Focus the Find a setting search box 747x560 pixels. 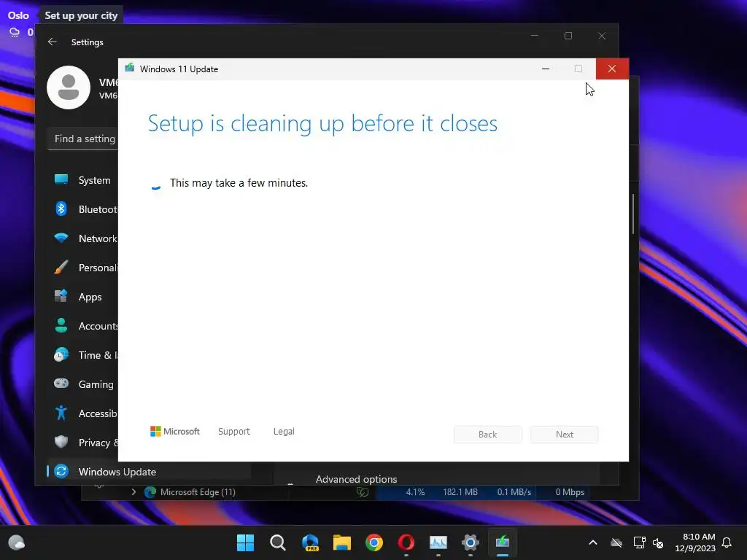click(x=83, y=139)
